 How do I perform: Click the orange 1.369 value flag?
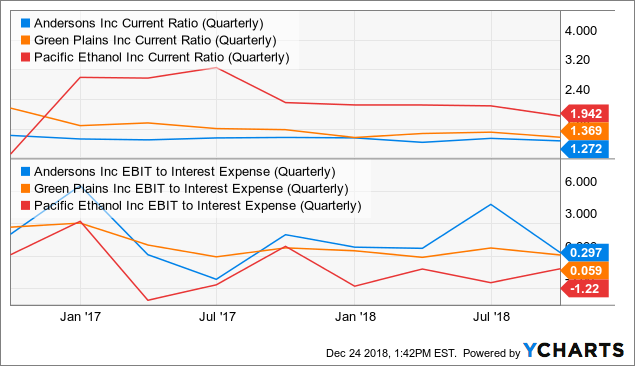[585, 131]
